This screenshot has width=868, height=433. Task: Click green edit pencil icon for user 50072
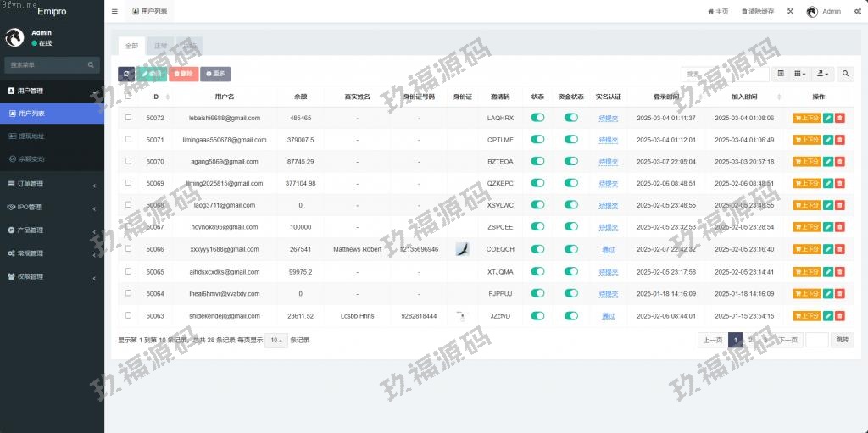[x=828, y=118]
